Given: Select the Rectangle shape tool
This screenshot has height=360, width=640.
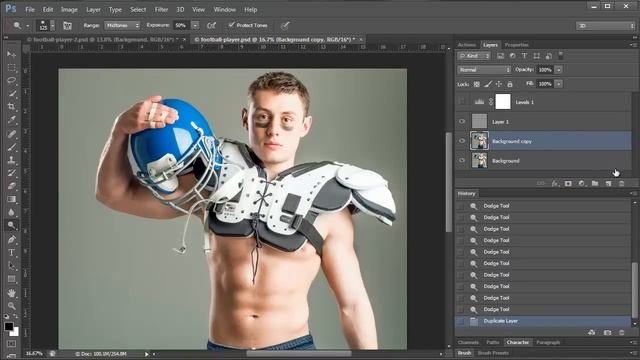Looking at the screenshot, I should [11, 279].
